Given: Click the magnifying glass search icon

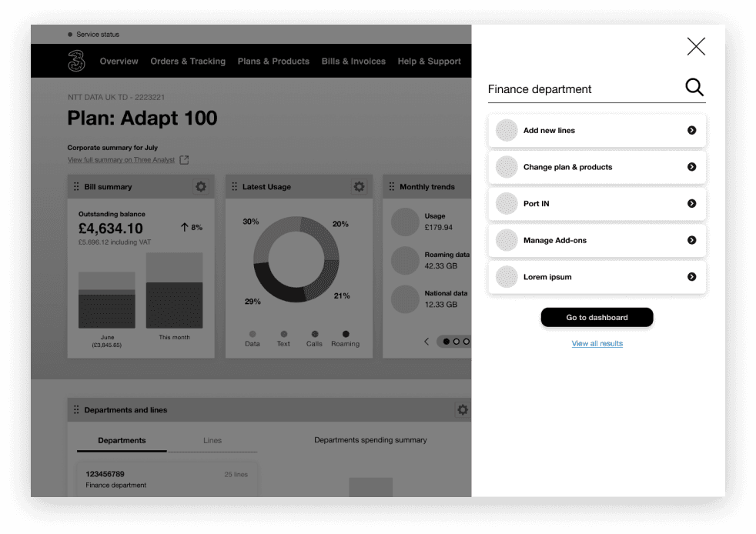Looking at the screenshot, I should (694, 87).
